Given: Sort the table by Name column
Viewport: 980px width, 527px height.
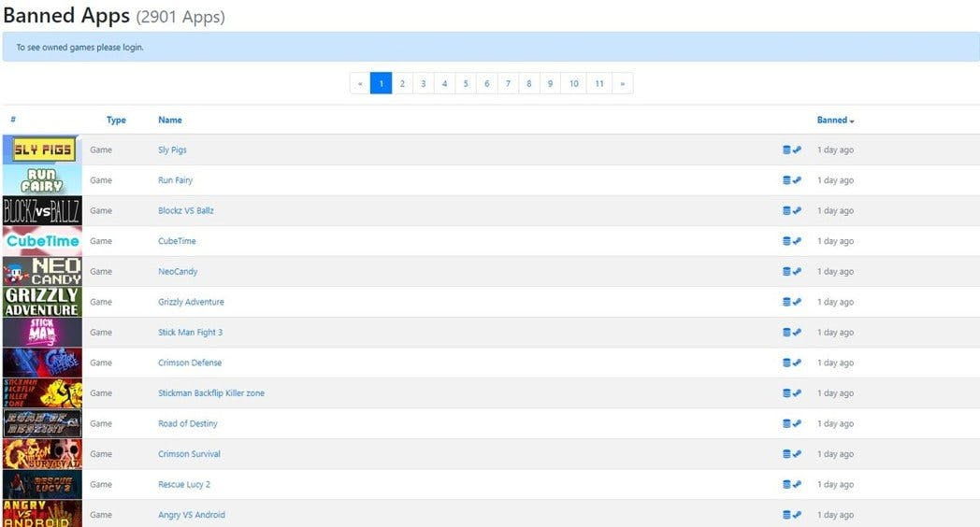Looking at the screenshot, I should pos(170,120).
